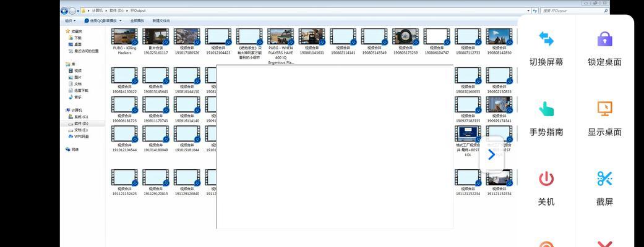Select 视频合并 191014180049 video
The image size is (644, 247).
156,139
